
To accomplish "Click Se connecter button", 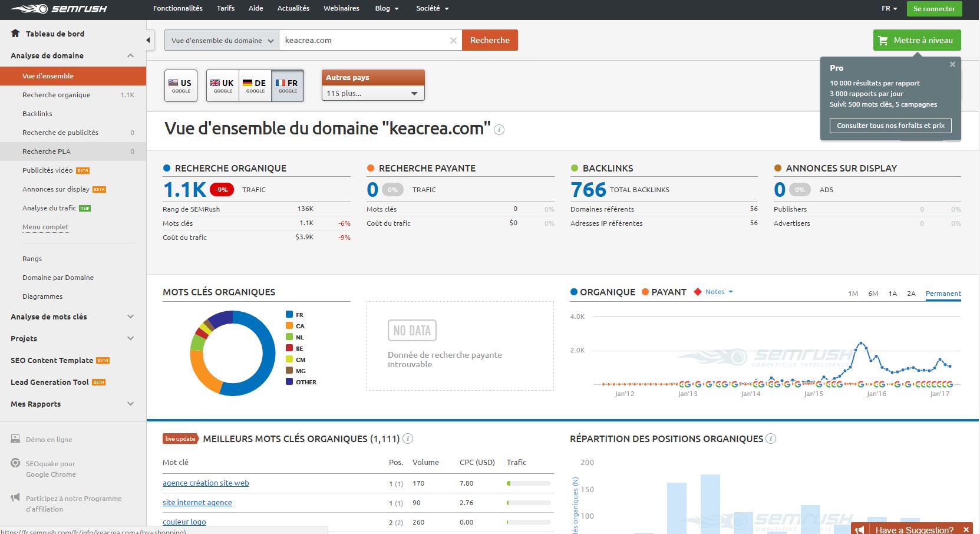I will 934,9.
